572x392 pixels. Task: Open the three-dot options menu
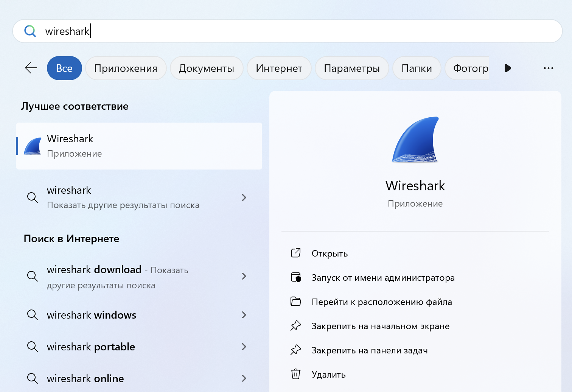click(548, 68)
